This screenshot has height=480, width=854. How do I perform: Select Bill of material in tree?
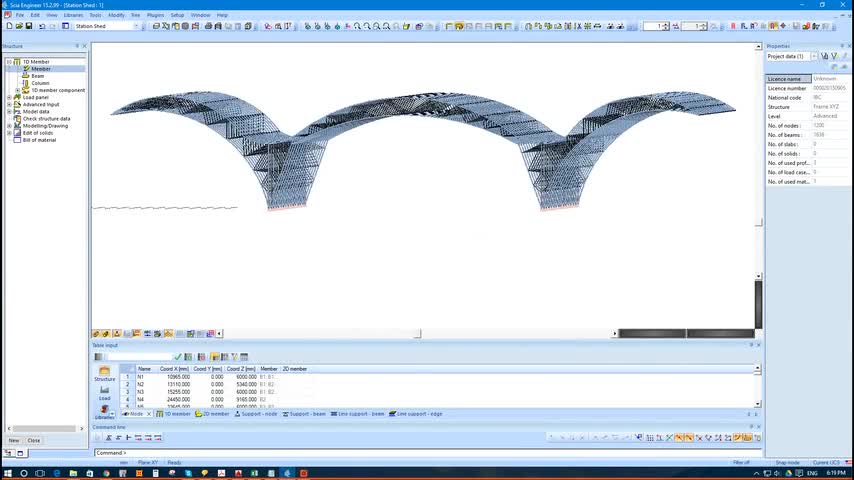[x=39, y=140]
